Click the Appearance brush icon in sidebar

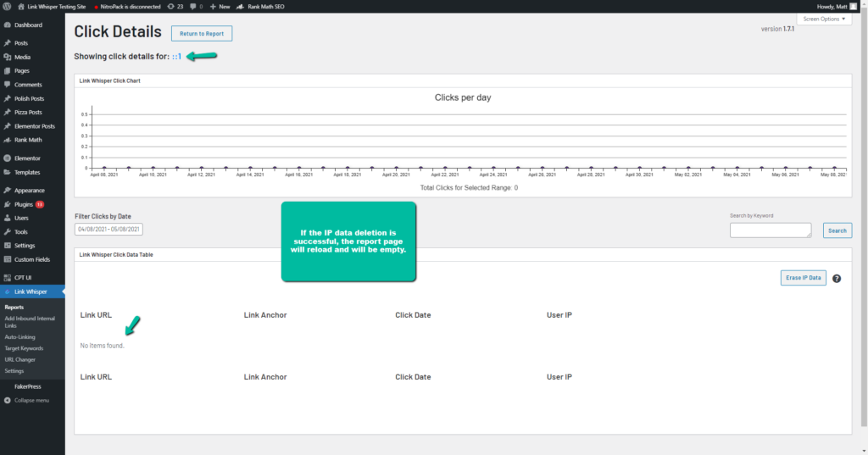pos(7,191)
